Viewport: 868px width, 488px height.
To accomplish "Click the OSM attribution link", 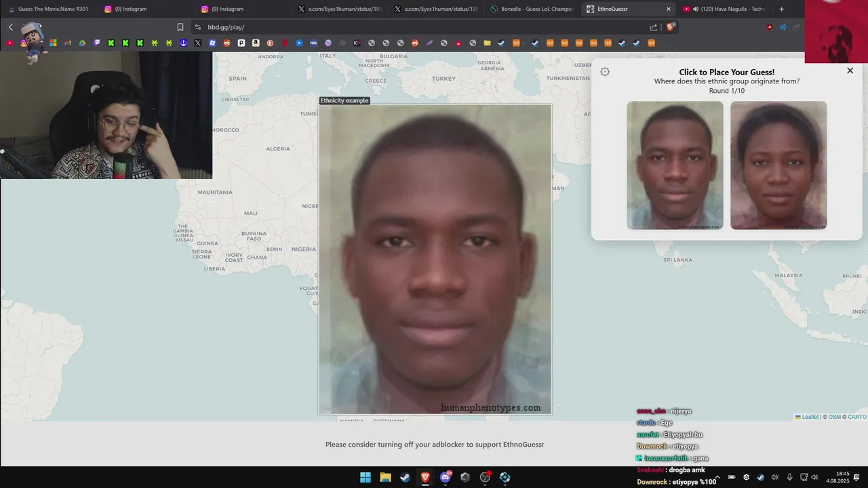I will pos(834,417).
